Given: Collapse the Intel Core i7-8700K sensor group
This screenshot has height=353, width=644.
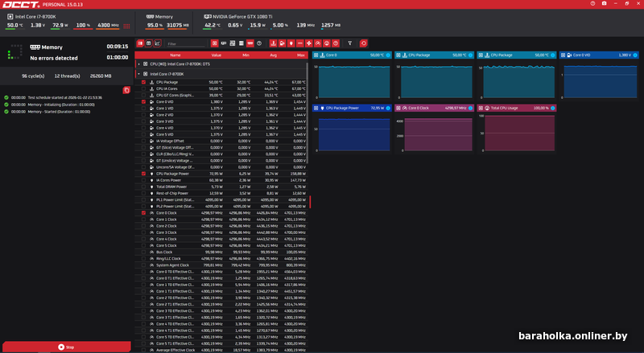Looking at the screenshot, I should (x=138, y=73).
